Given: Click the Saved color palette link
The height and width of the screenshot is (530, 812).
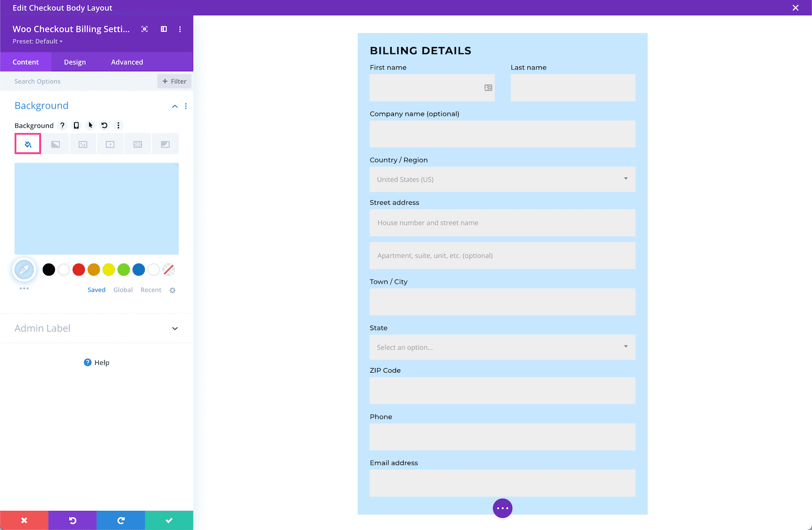Looking at the screenshot, I should (x=96, y=290).
